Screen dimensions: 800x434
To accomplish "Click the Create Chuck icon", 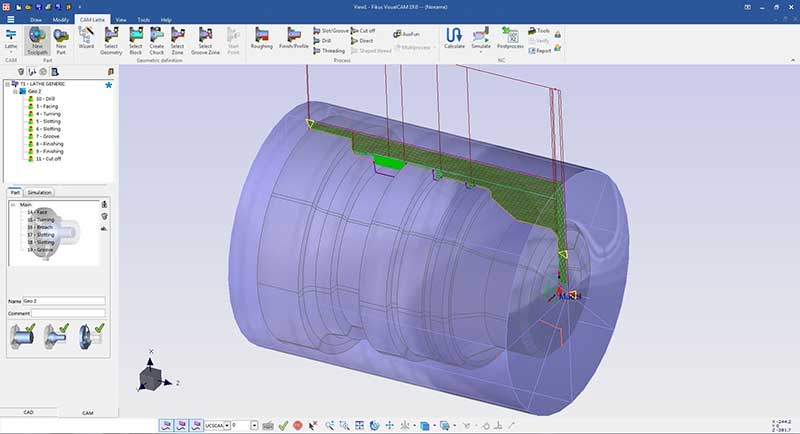I will 156,38.
